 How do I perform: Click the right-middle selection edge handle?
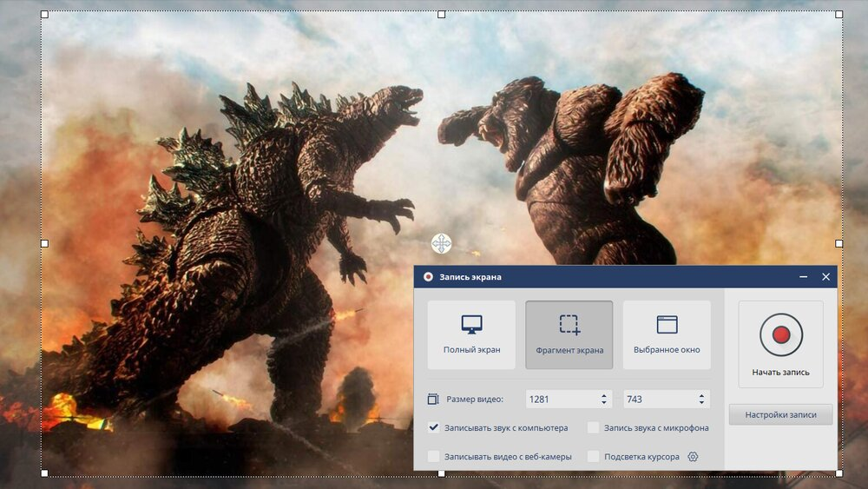coord(838,243)
